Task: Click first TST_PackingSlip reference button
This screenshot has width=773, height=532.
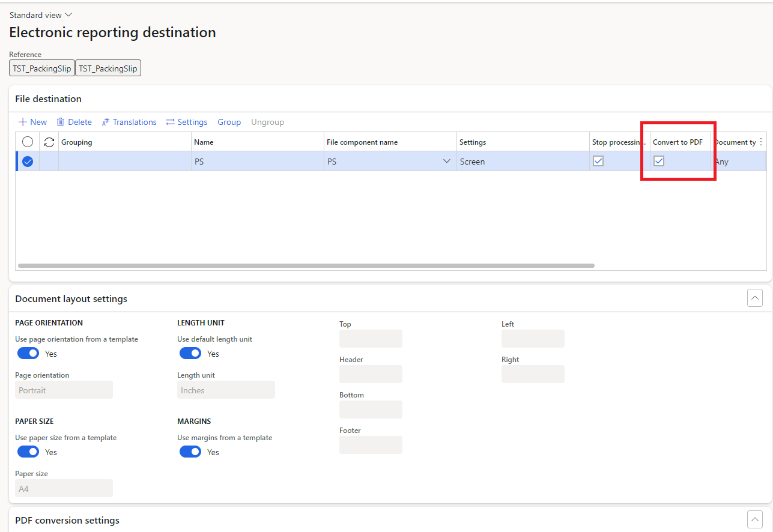Action: click(x=42, y=68)
